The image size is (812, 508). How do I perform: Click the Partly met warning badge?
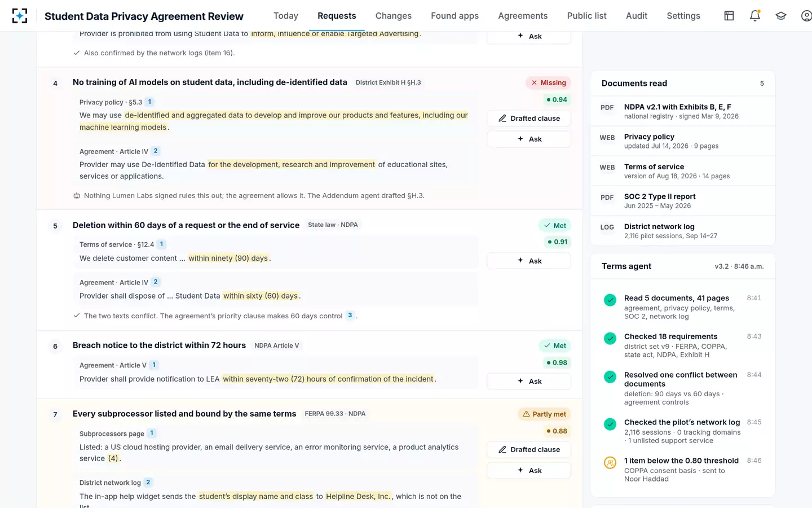click(x=544, y=414)
